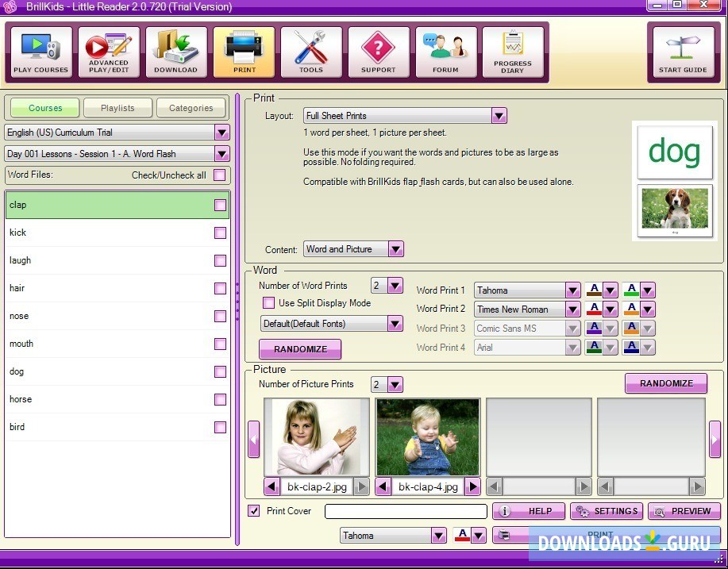Open English (US) Curriculum Trial dropdown
The image size is (728, 569).
222,133
